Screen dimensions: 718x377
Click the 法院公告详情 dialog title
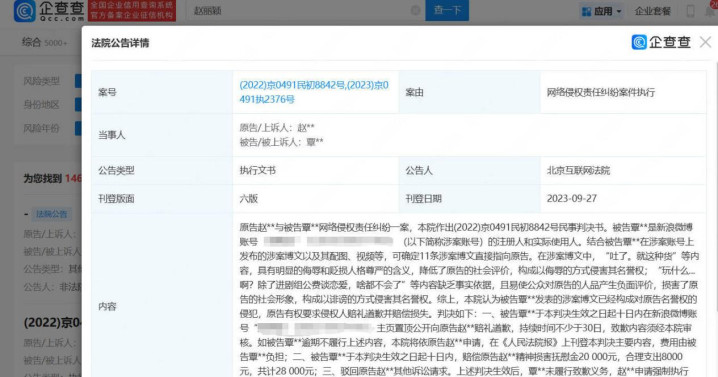point(120,43)
